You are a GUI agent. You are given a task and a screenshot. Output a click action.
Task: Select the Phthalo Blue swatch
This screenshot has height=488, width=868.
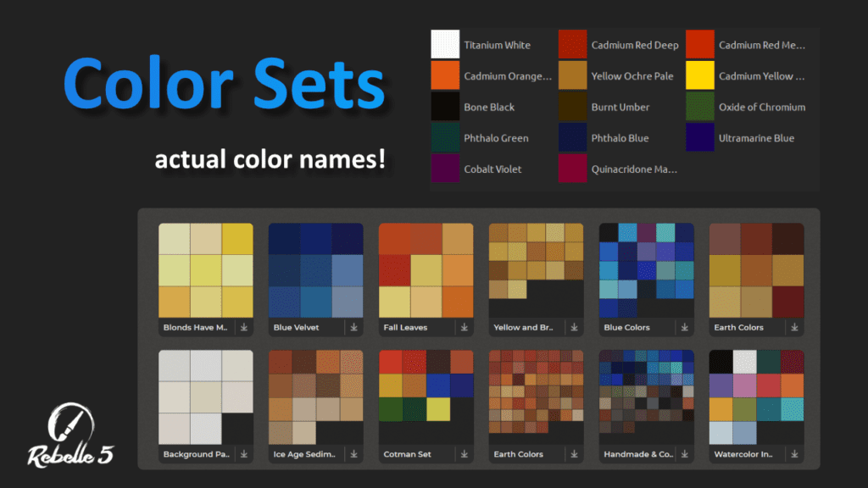click(572, 137)
